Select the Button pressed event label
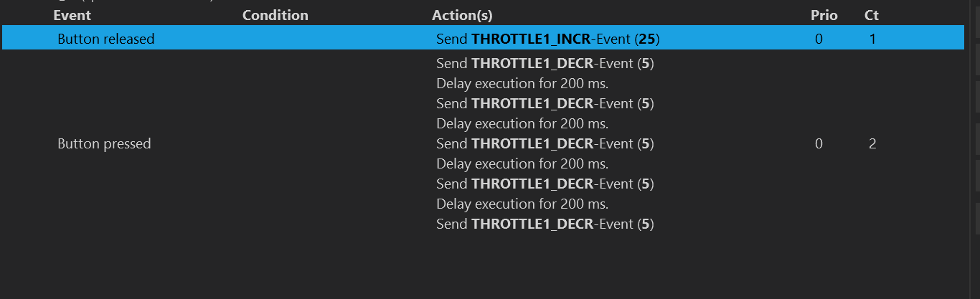This screenshot has height=299, width=980. point(104,143)
